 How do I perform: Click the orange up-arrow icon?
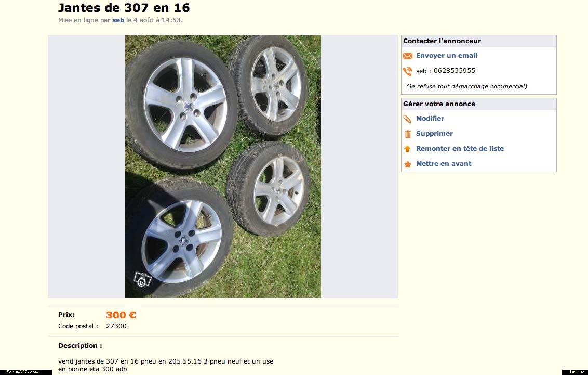pos(407,149)
